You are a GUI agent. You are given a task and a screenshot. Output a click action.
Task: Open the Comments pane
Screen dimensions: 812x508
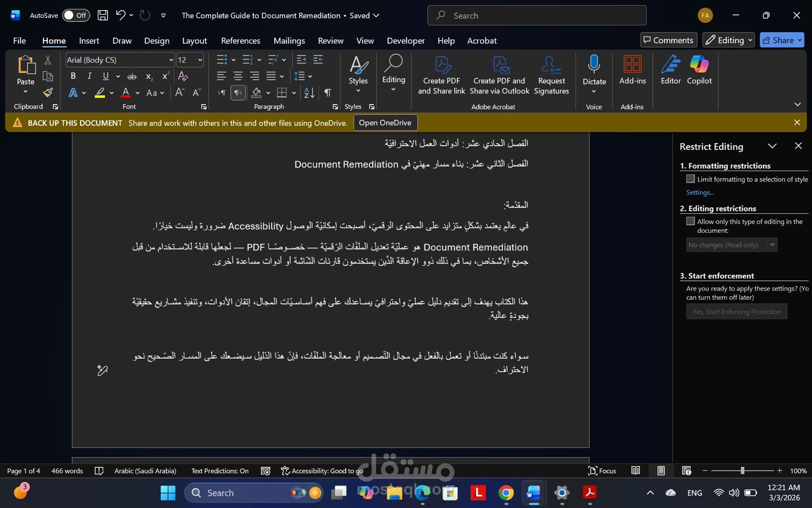[668, 40]
